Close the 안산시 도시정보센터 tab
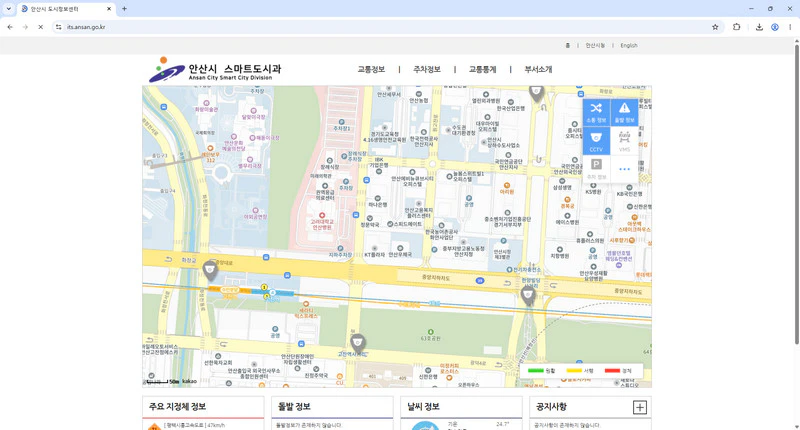800x430 pixels. [109, 9]
